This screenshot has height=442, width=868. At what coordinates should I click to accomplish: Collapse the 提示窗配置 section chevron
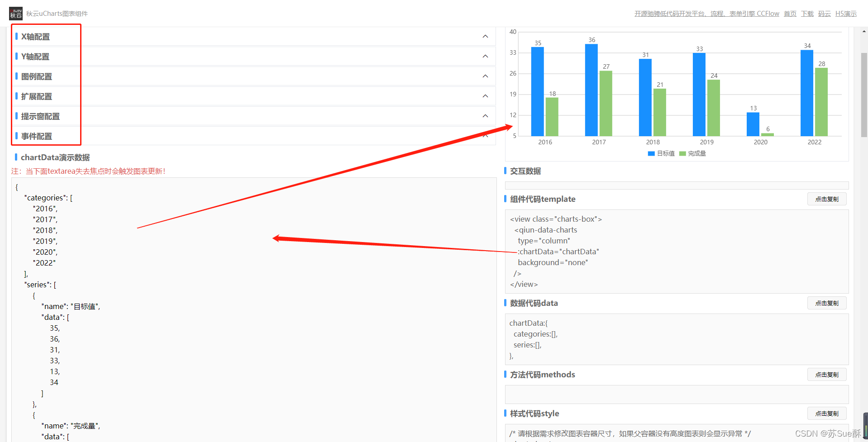tap(485, 116)
